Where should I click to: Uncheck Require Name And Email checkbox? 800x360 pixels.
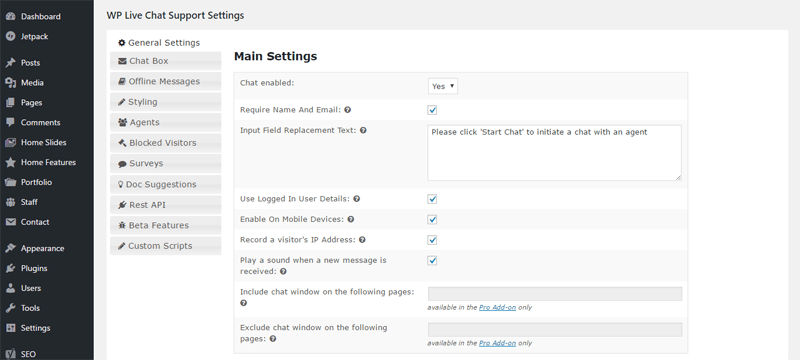click(x=432, y=110)
